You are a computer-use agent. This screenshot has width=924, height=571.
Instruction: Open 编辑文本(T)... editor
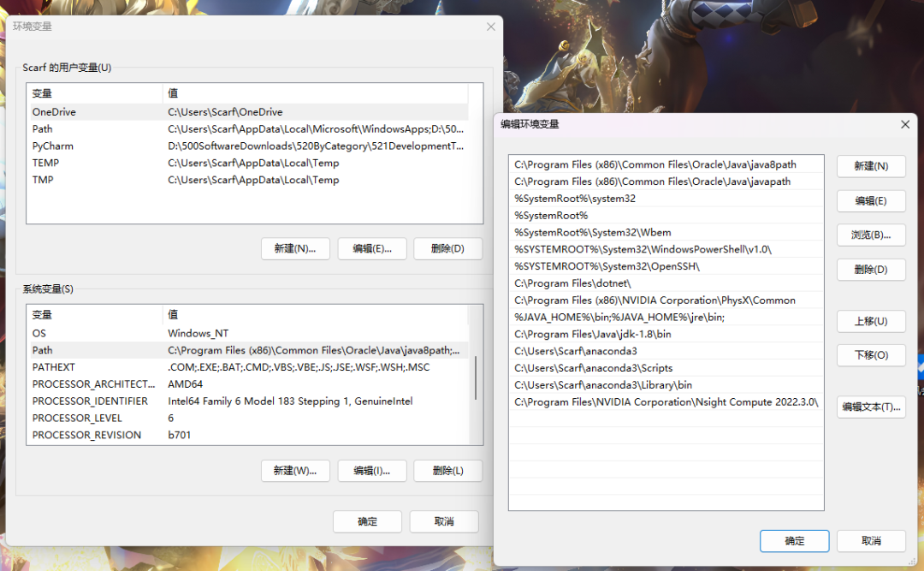(870, 407)
